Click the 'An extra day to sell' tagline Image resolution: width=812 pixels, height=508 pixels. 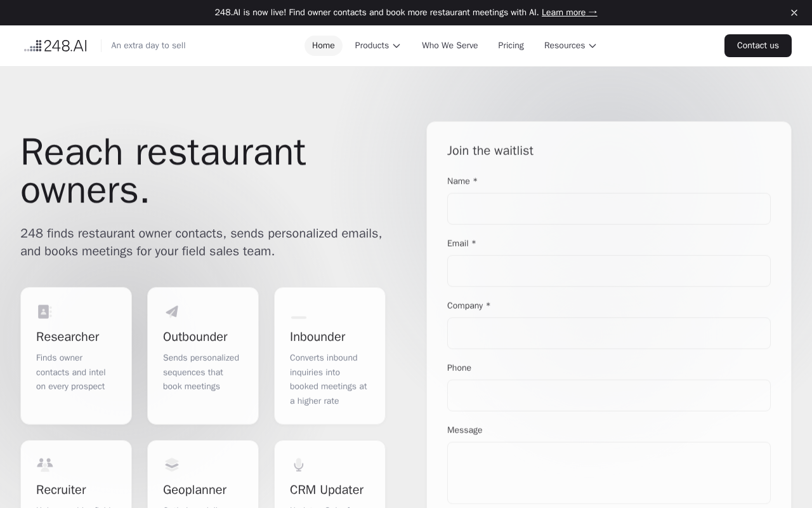148,46
